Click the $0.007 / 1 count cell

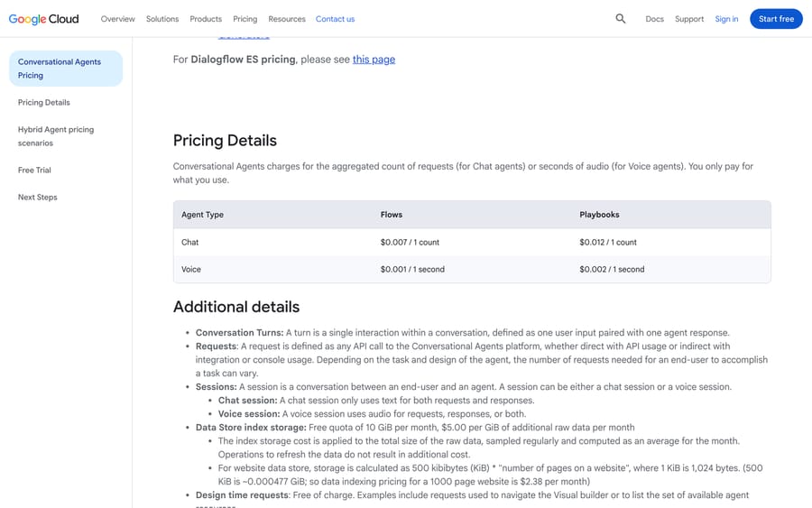(410, 243)
